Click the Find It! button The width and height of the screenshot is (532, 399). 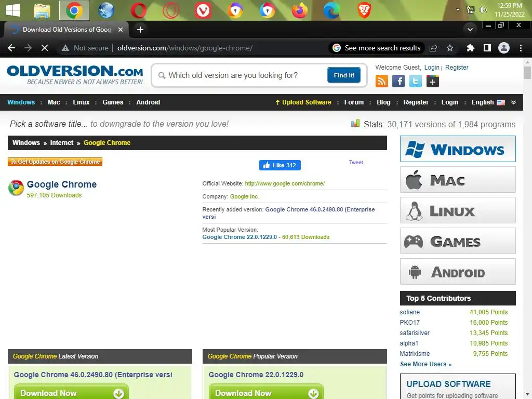[x=344, y=75]
